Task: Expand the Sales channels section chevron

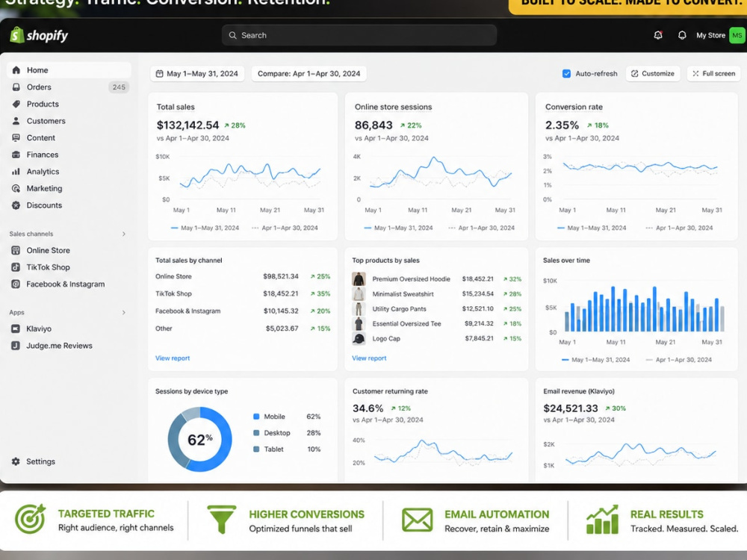Action: (x=124, y=234)
